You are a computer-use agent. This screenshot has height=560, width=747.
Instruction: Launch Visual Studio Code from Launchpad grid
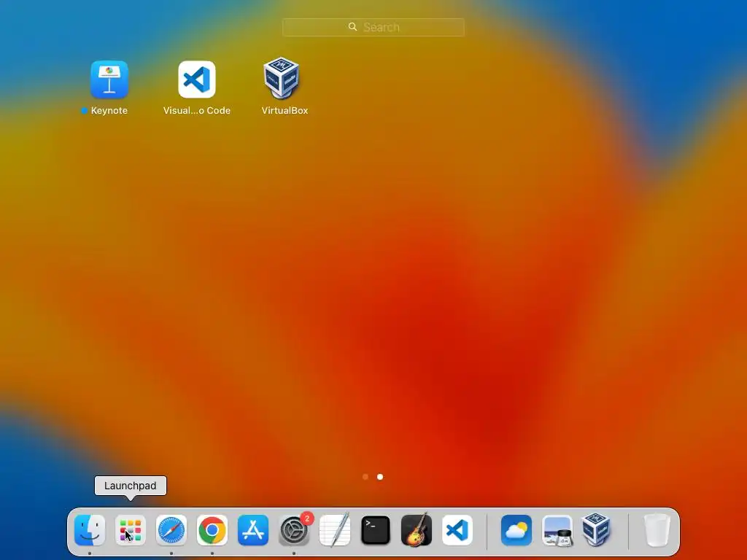coord(197,79)
